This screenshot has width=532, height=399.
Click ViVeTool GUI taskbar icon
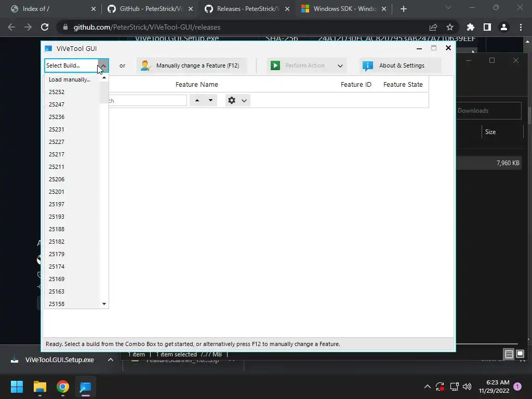(x=86, y=387)
